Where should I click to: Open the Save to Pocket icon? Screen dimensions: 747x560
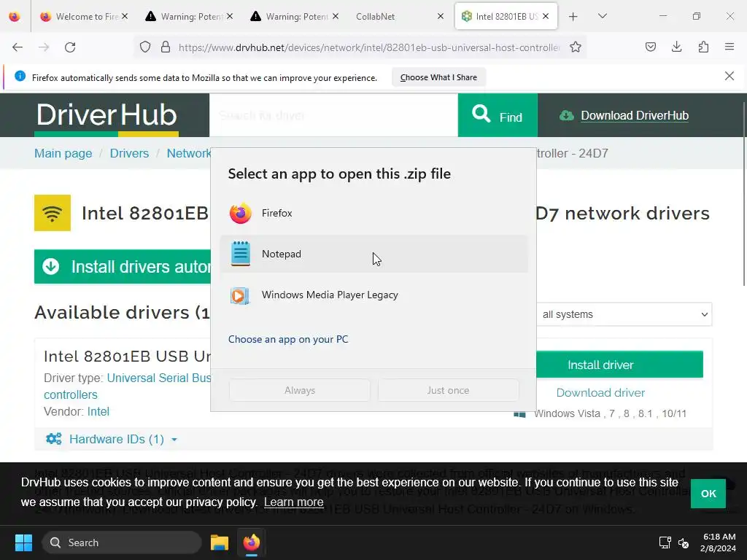[651, 47]
